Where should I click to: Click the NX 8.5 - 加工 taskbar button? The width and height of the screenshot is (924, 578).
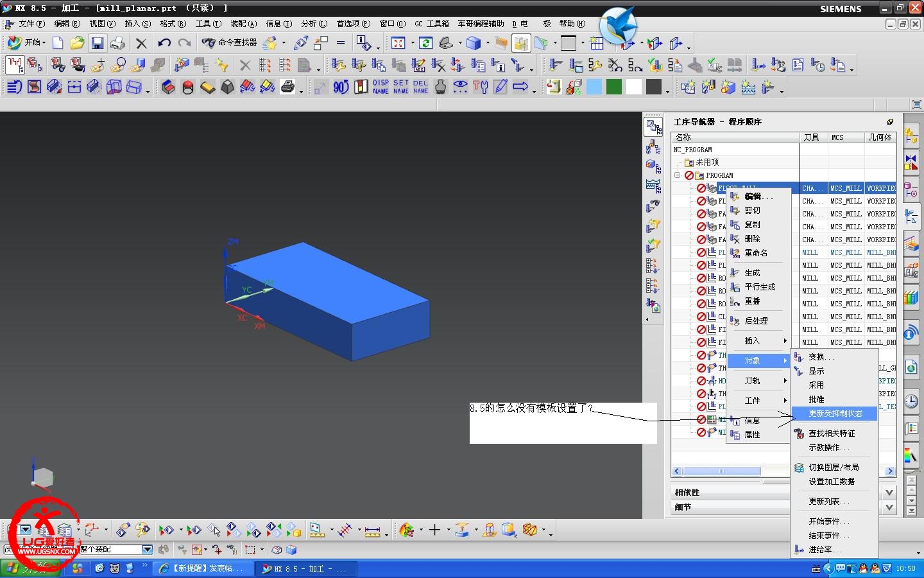305,568
